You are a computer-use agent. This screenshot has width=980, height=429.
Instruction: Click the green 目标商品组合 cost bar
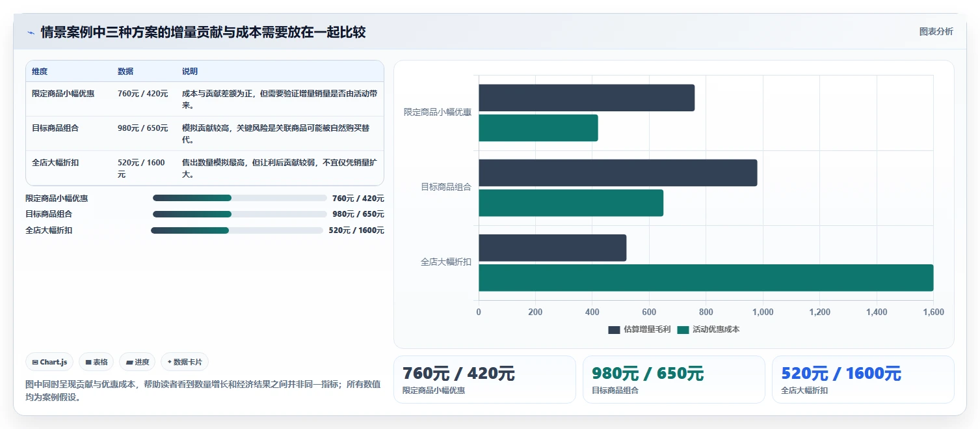pos(571,202)
